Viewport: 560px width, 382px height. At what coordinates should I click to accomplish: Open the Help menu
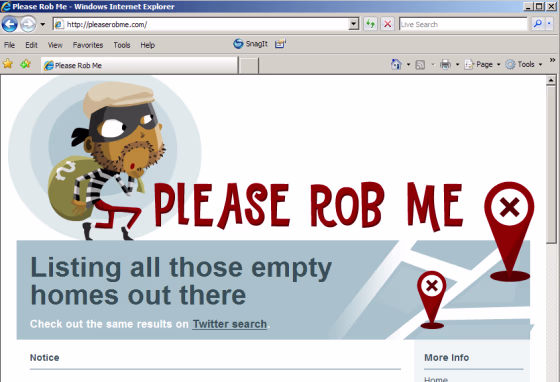(148, 45)
